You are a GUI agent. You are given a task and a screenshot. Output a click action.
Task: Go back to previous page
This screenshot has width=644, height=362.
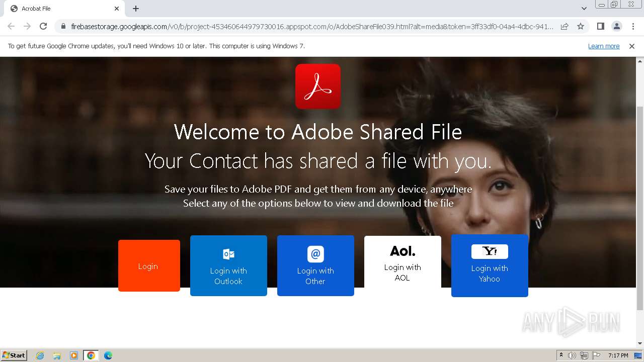click(11, 26)
